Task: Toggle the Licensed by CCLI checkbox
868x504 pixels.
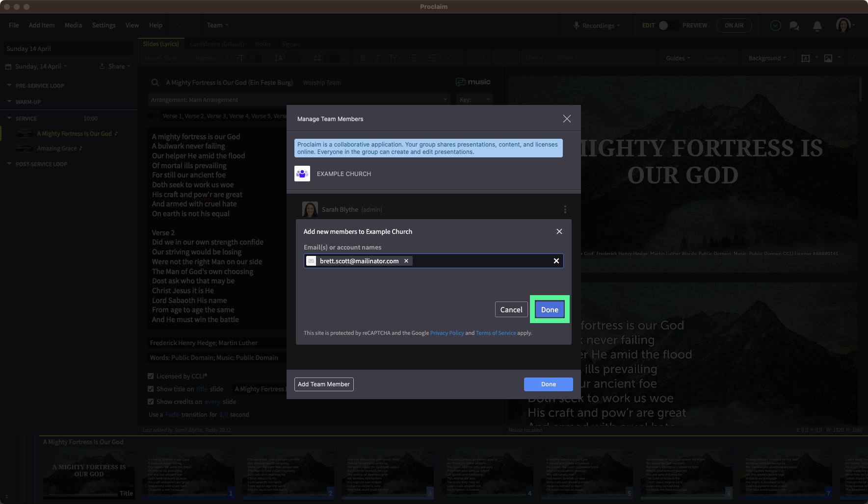Action: (151, 376)
